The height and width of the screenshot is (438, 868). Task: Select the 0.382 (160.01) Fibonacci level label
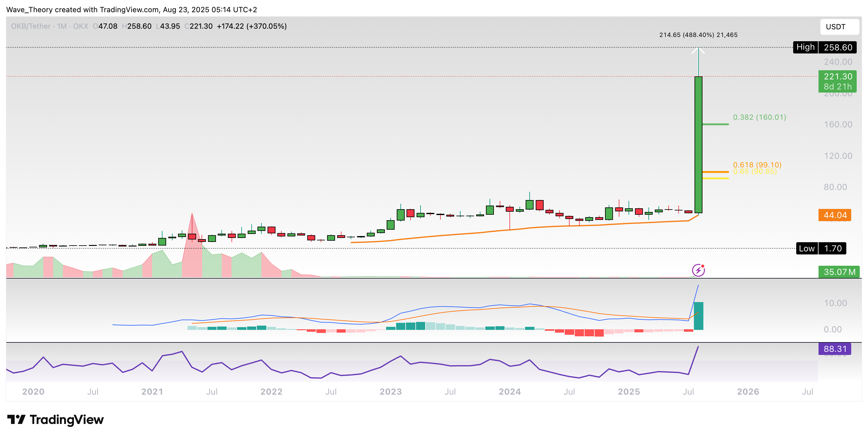(759, 117)
